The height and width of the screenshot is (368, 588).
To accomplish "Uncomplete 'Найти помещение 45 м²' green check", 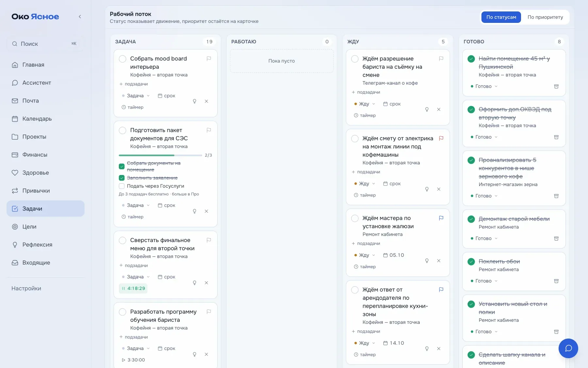I will tap(471, 59).
